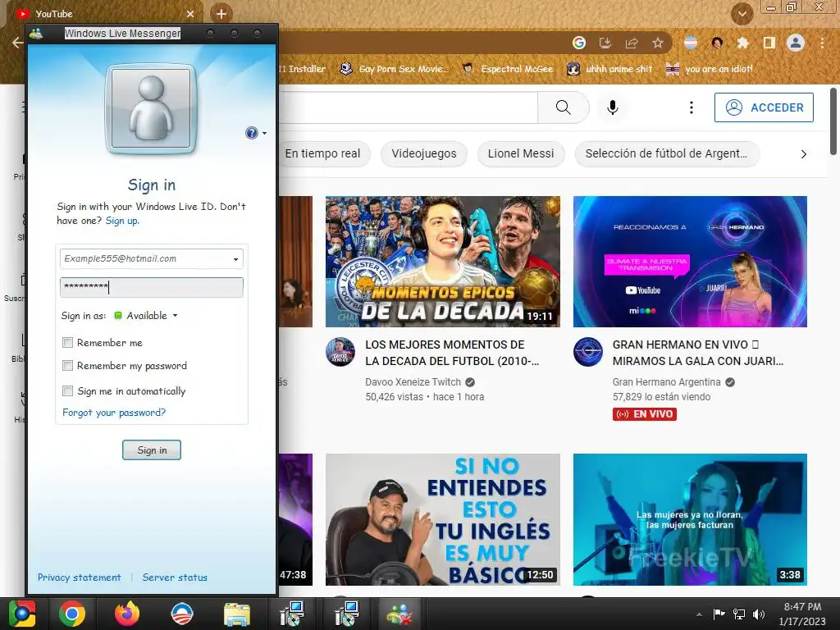Viewport: 840px width, 630px height.
Task: Open Windows Live Messenger taskbar icon
Action: (x=399, y=614)
